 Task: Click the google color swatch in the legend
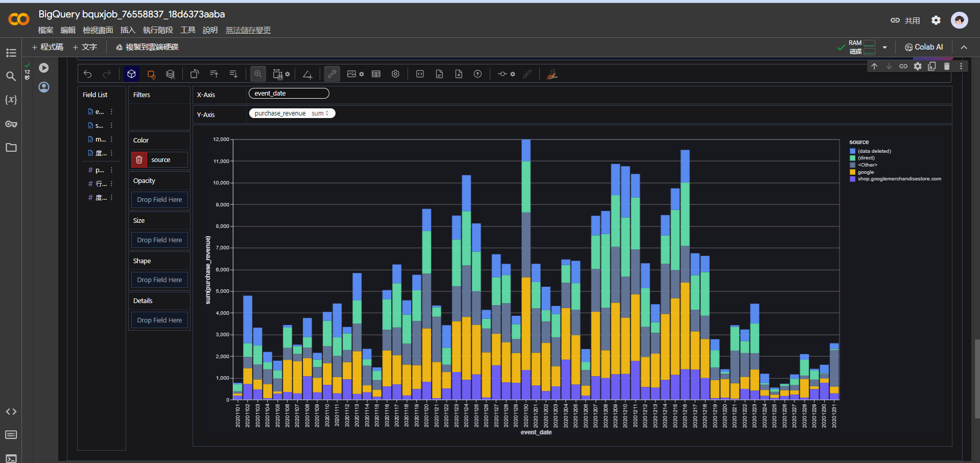[x=852, y=172]
